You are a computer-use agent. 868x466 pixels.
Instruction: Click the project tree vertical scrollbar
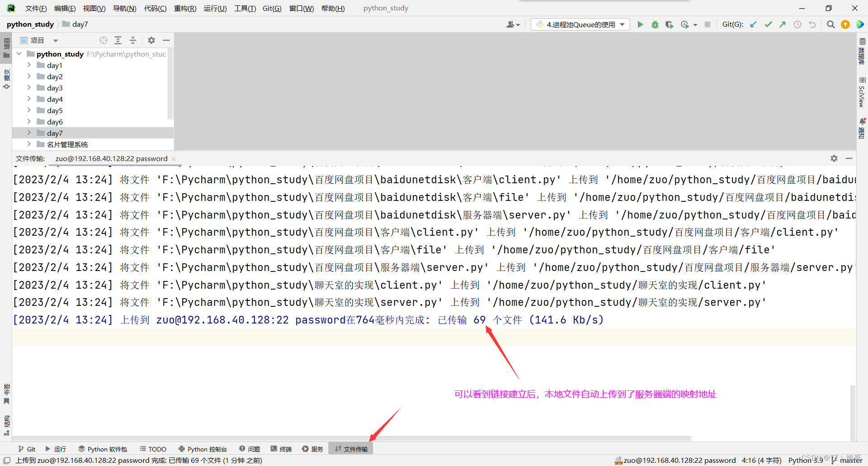(x=170, y=84)
